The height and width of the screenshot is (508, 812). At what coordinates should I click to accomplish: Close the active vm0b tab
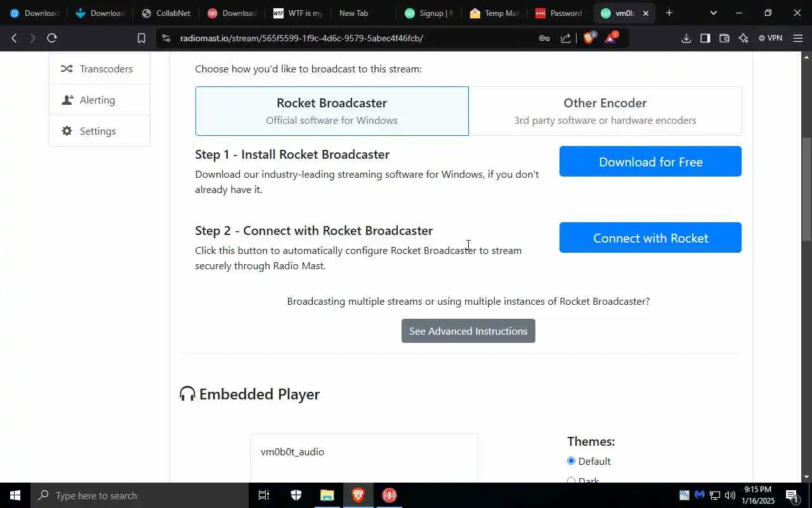click(646, 13)
